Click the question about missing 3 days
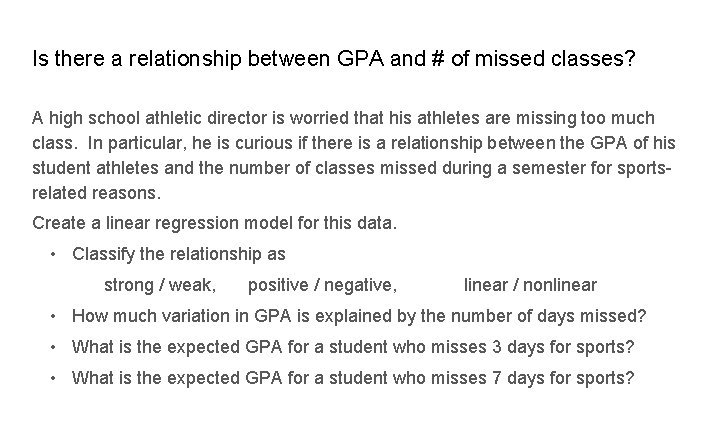 pyautogui.click(x=353, y=347)
